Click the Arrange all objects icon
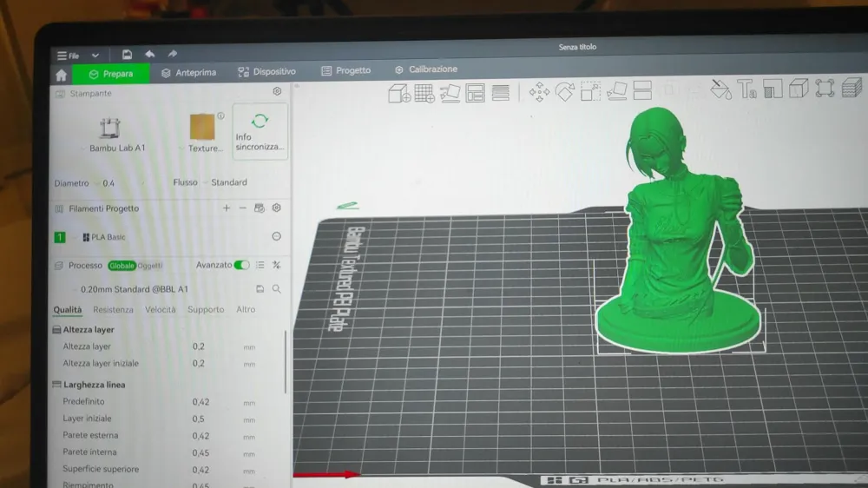The image size is (868, 488). pyautogui.click(x=475, y=93)
